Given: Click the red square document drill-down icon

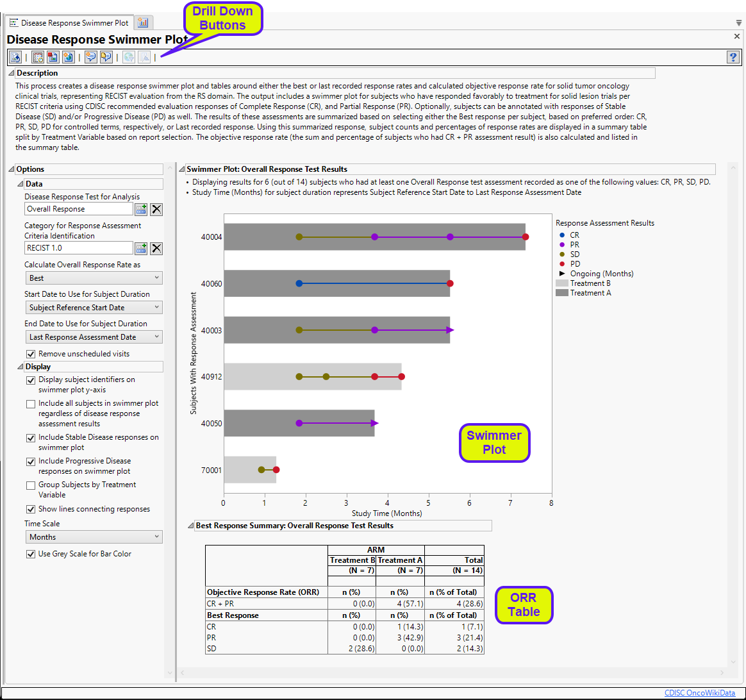Looking at the screenshot, I should pos(53,58).
